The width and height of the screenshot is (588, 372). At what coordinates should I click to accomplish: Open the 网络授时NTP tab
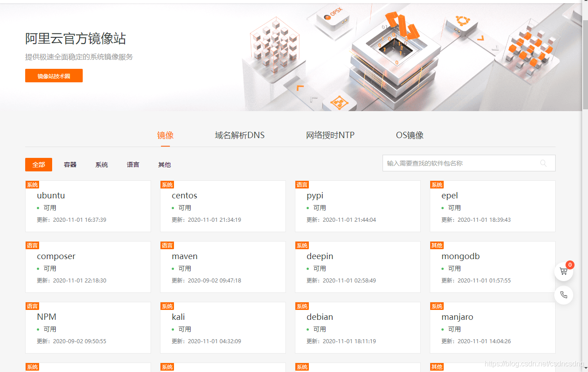[x=330, y=135]
